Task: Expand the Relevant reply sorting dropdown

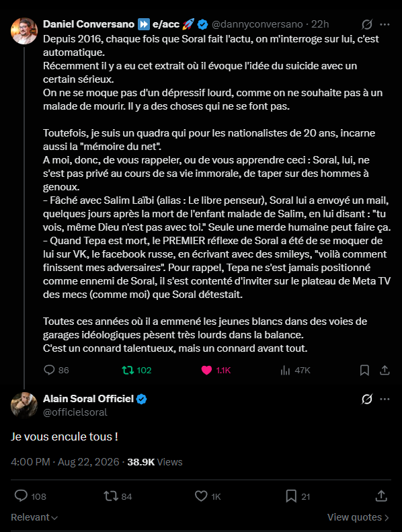Action: tap(34, 517)
